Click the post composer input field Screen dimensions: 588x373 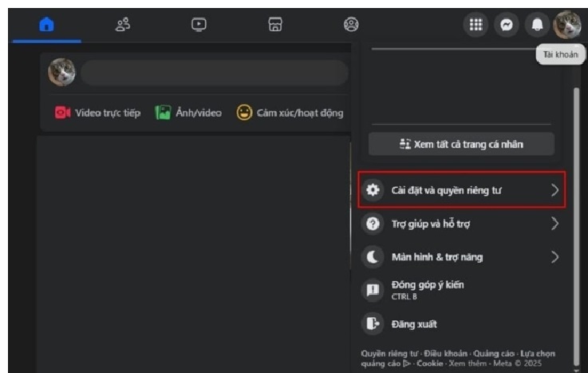(214, 72)
